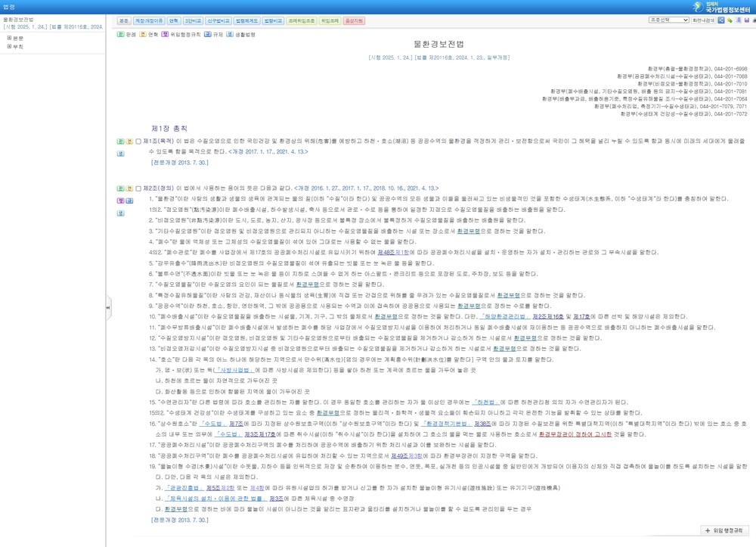This screenshot has width=756, height=547.
Task: Check the 제1조(목적) checkbox
Action: tap(138, 141)
